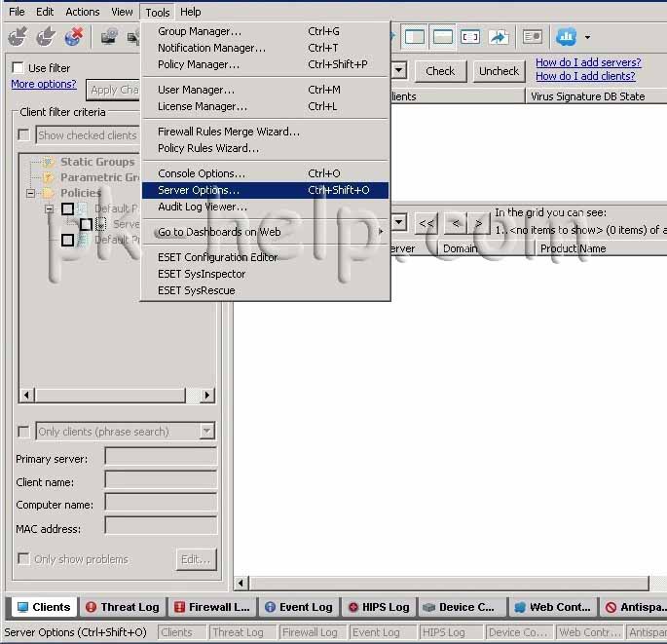The width and height of the screenshot is (667, 644).
Task: Click into the MAC address field
Action: tap(161, 525)
